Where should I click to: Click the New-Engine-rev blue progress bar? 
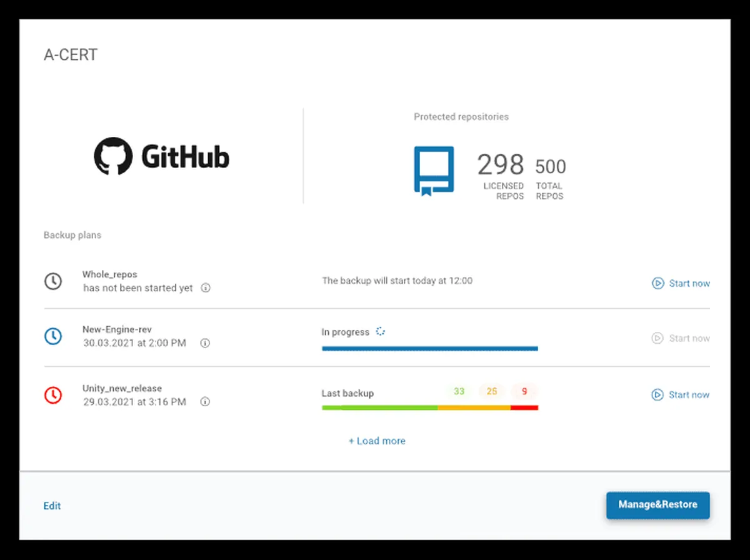click(x=430, y=348)
